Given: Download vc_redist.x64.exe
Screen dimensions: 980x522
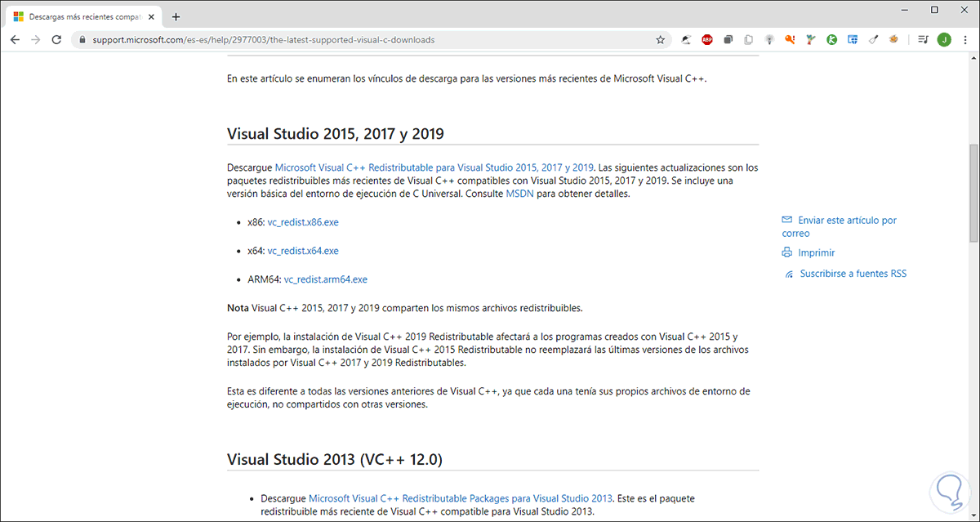Looking at the screenshot, I should [303, 251].
